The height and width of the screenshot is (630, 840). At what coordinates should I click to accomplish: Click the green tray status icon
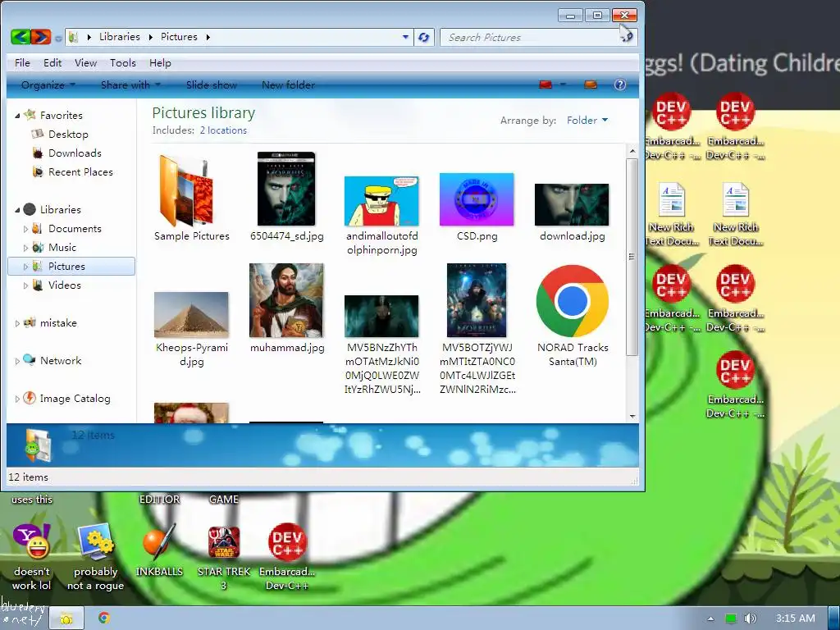point(730,619)
